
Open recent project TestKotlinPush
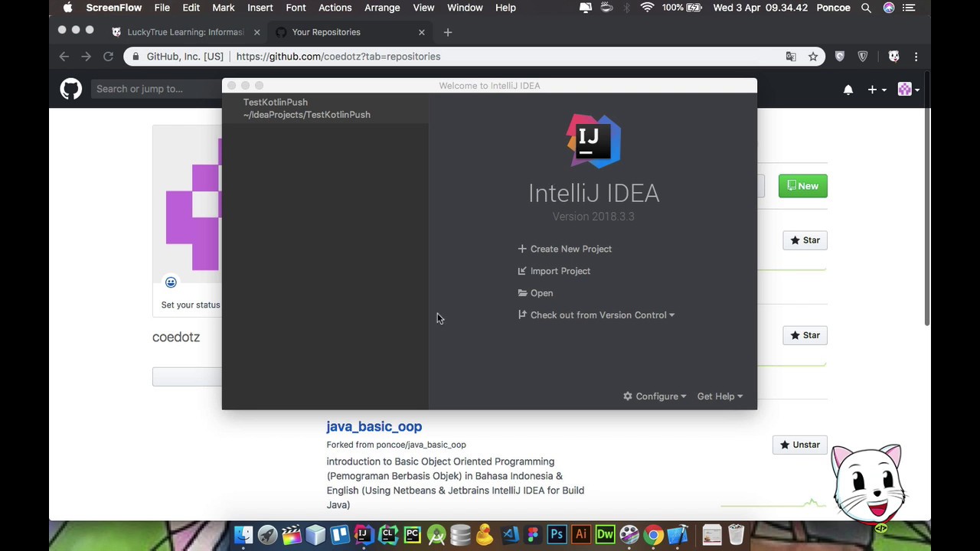click(x=325, y=108)
